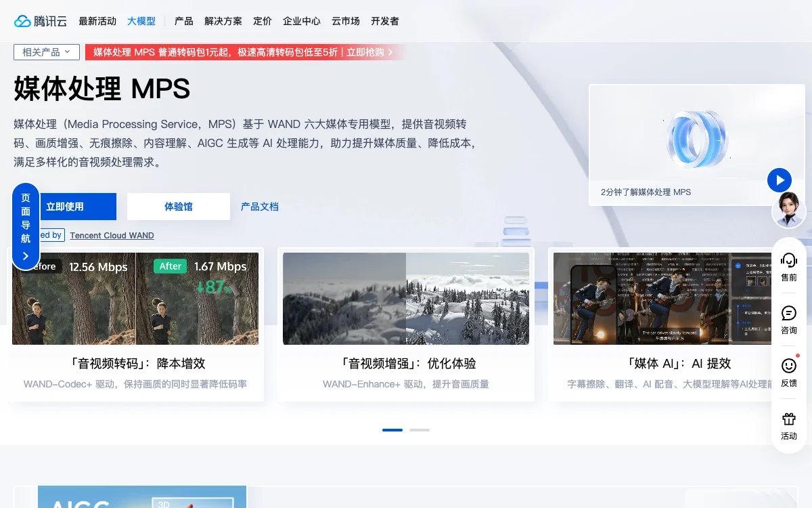Open the 产品 navigation menu
Viewport: 812px width, 508px height.
184,21
